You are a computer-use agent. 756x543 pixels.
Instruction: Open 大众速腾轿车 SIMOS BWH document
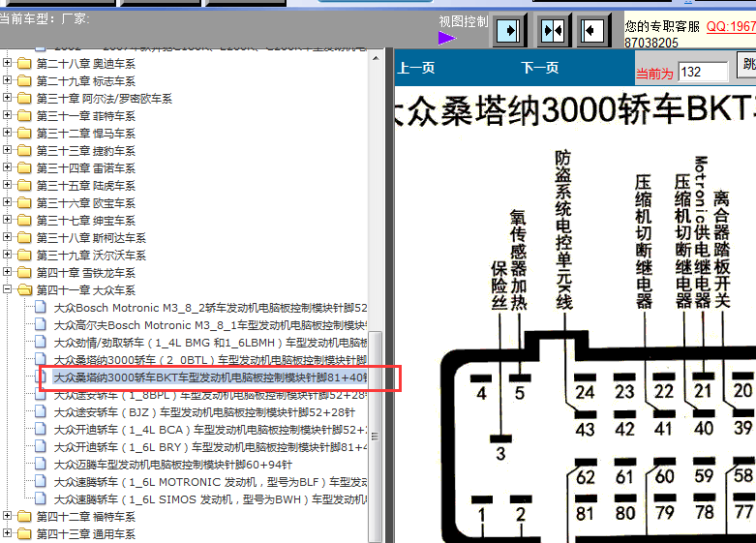pyautogui.click(x=210, y=499)
